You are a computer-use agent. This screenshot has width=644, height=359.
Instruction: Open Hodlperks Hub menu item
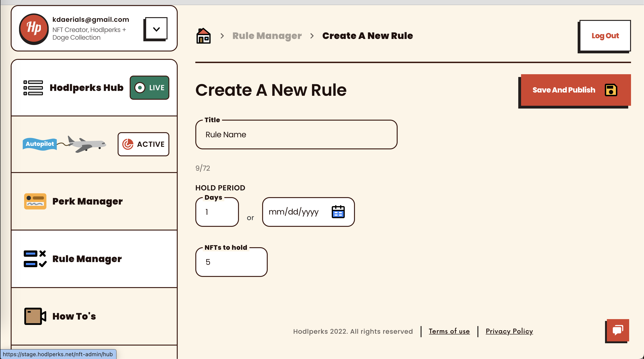tap(94, 87)
